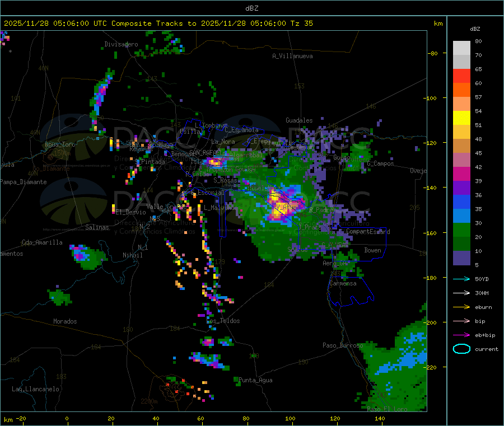This screenshot has height=426, width=504.
Task: Click the Los_Toldos place label
Action: [x=223, y=321]
